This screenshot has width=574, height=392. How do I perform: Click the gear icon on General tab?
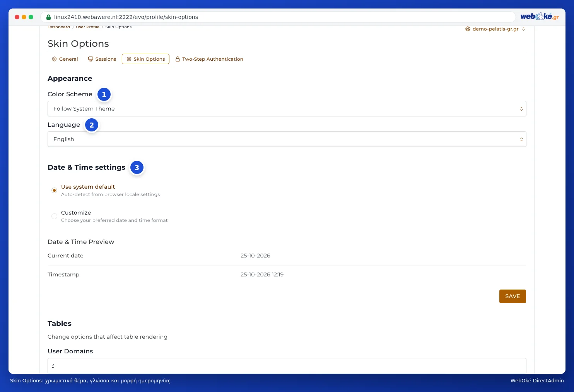pyautogui.click(x=54, y=59)
